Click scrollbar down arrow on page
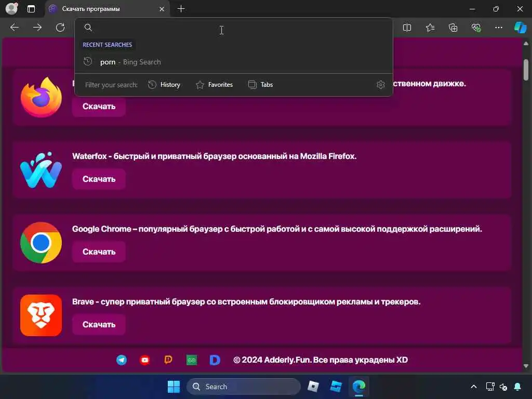This screenshot has width=532, height=399. [526, 366]
